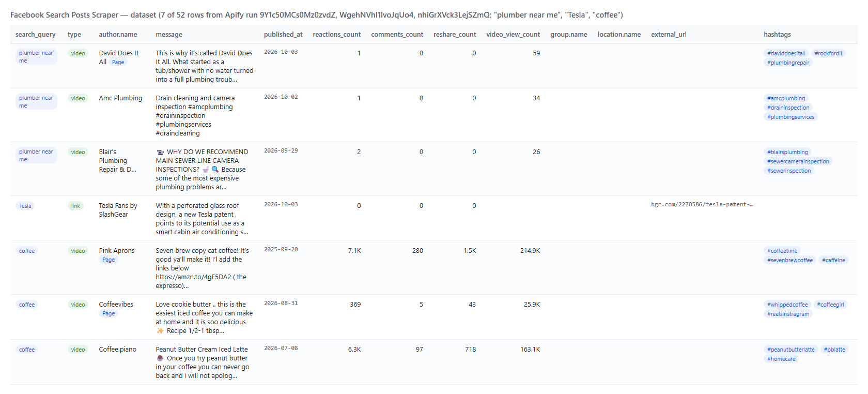This screenshot has height=394, width=868.
Task: Click the #plumbingservices hashtag chip
Action: pyautogui.click(x=791, y=117)
